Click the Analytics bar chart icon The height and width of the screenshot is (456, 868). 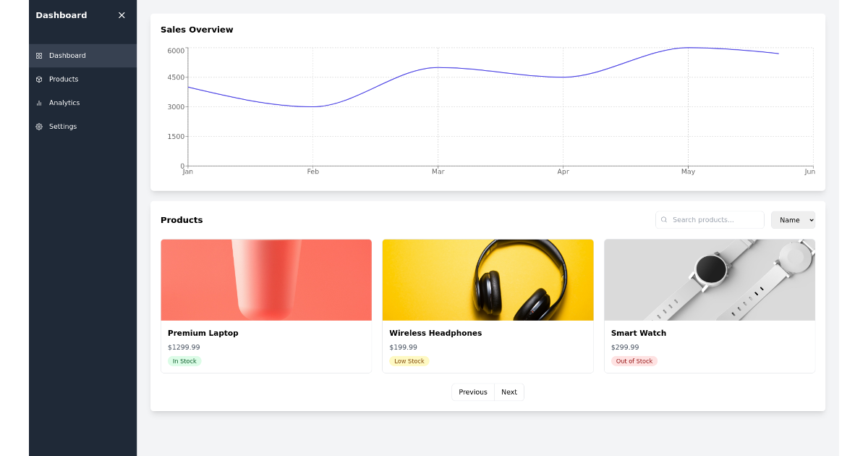coord(39,103)
